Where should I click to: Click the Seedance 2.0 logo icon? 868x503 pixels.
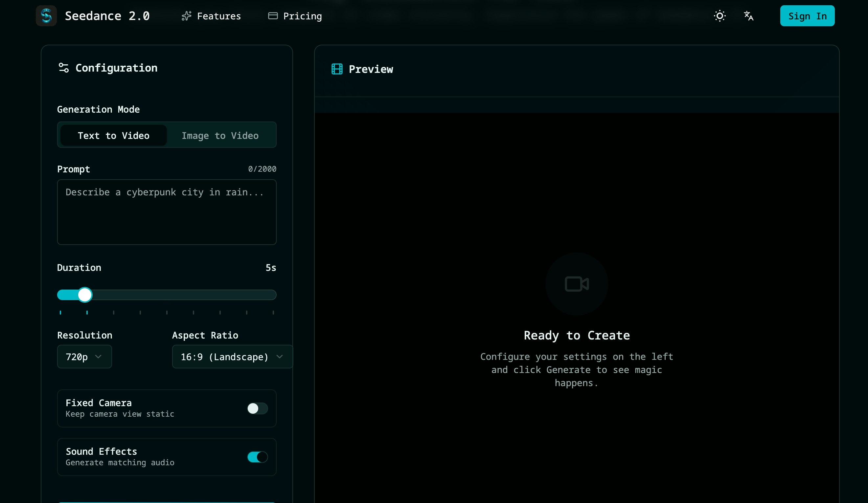(46, 15)
